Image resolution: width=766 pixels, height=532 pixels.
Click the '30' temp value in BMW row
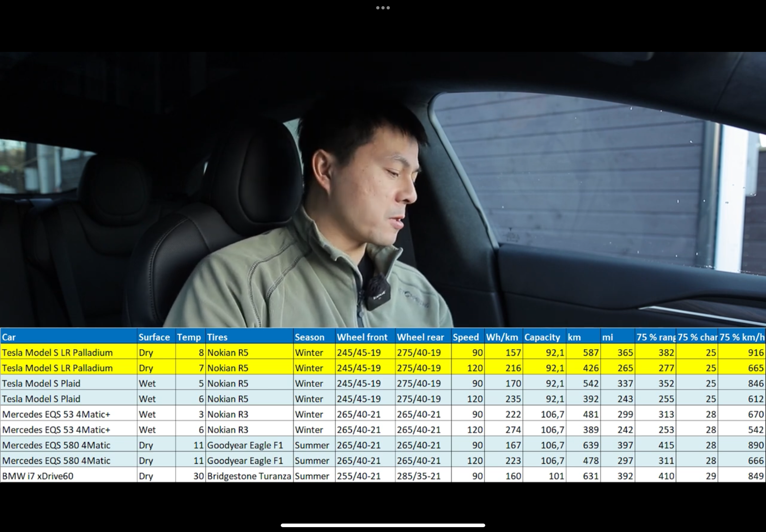(191, 475)
